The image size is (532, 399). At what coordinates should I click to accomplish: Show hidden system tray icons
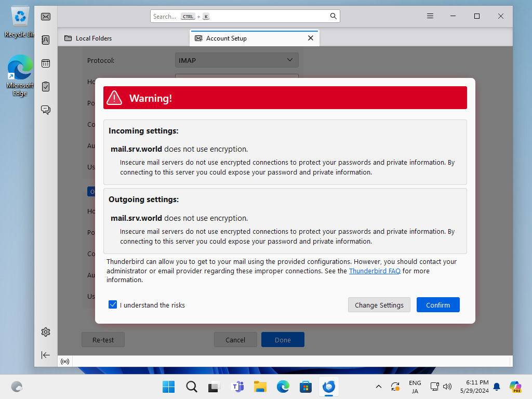click(378, 387)
